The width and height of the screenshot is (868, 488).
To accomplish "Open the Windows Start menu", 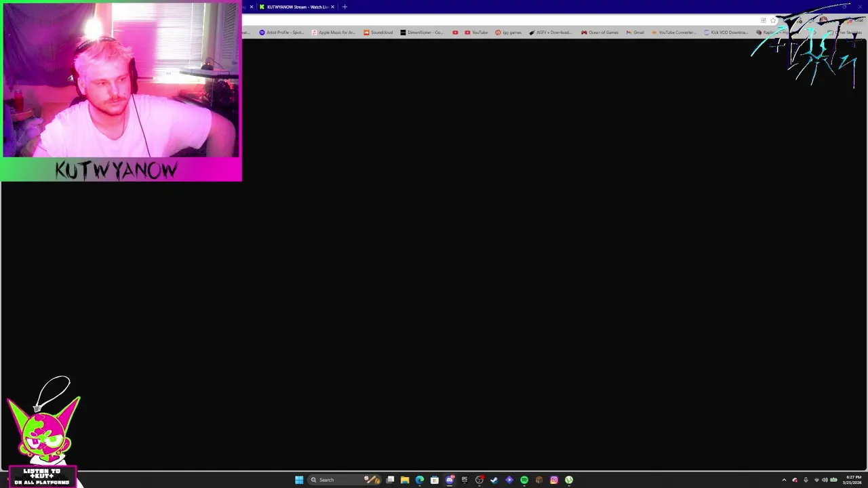I will [x=299, y=480].
